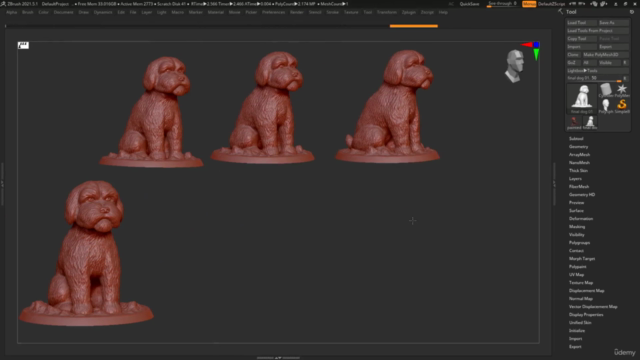Expand the Polygroups section
Viewport: 640px width, 360px height.
(579, 242)
